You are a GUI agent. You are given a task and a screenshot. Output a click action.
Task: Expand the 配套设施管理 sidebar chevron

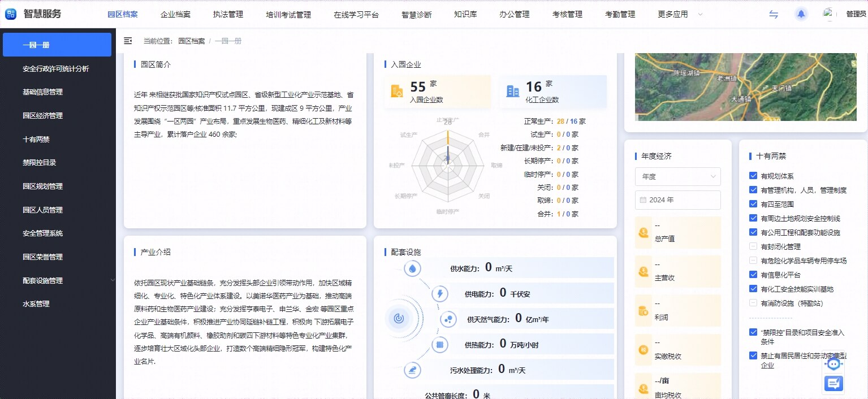pos(112,280)
